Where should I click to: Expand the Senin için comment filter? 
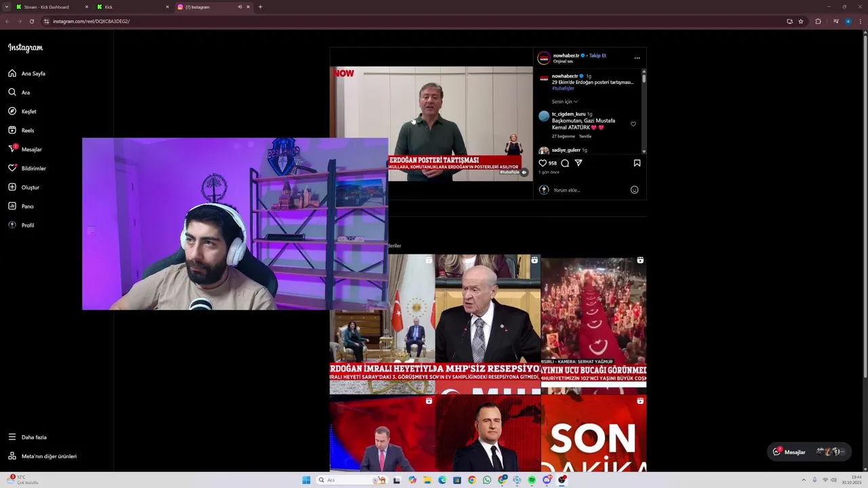point(564,102)
